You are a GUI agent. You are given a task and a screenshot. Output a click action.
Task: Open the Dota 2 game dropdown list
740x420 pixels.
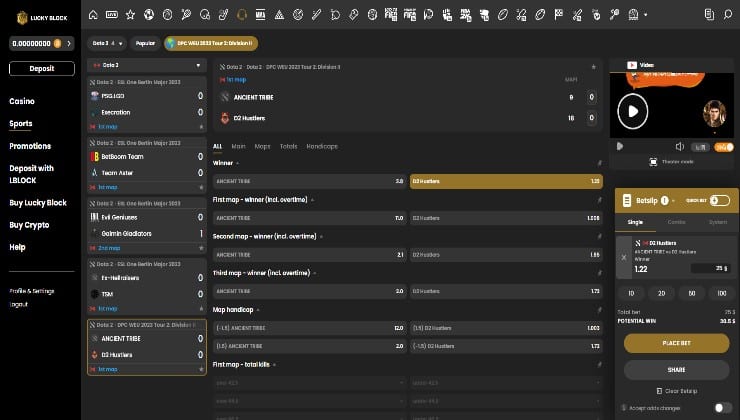147,65
